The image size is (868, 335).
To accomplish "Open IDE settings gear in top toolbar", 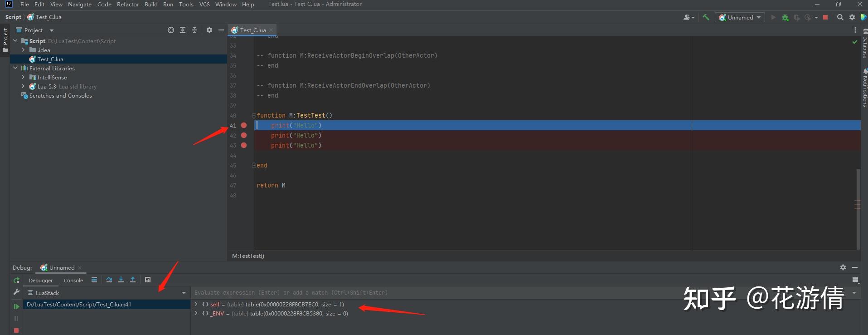I will tap(852, 17).
